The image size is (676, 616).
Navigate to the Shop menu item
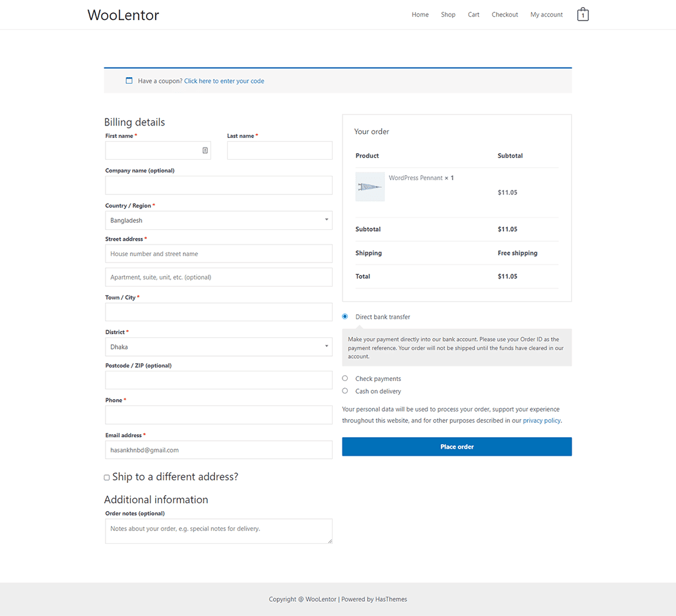tap(448, 14)
